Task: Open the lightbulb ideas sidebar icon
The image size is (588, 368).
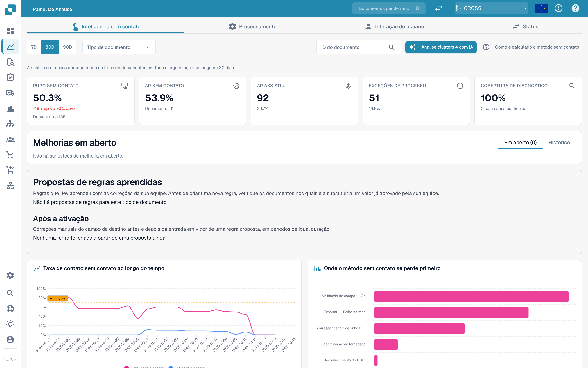Action: (x=10, y=324)
